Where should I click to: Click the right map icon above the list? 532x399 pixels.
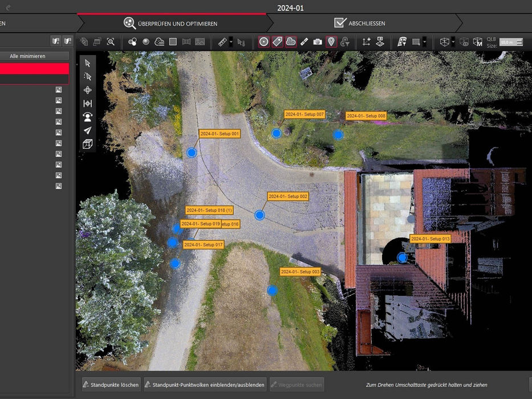click(x=68, y=42)
